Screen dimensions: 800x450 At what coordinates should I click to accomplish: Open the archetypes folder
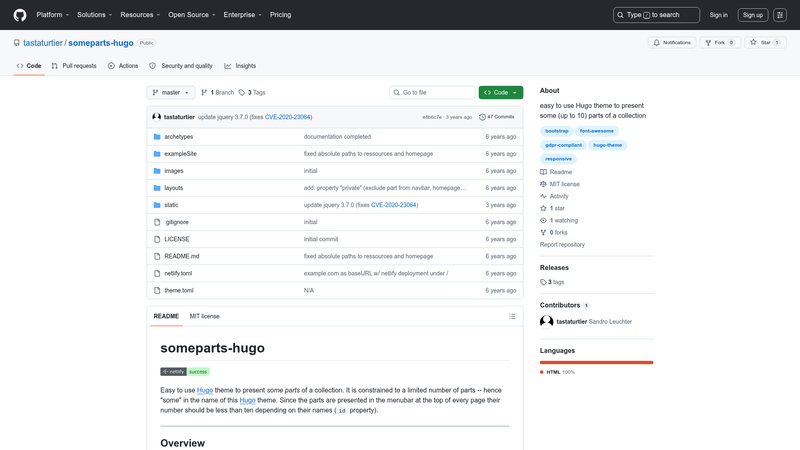click(179, 137)
